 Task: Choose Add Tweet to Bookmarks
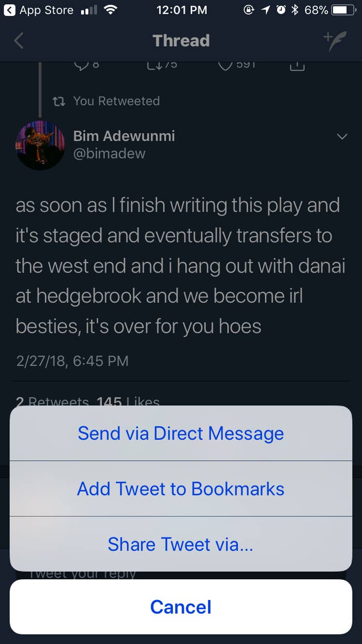pos(181,488)
